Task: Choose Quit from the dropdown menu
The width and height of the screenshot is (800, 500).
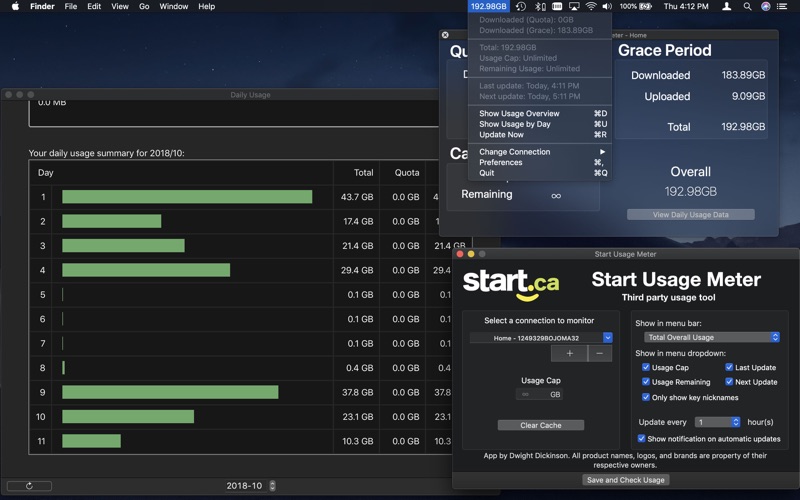Action: pyautogui.click(x=540, y=173)
